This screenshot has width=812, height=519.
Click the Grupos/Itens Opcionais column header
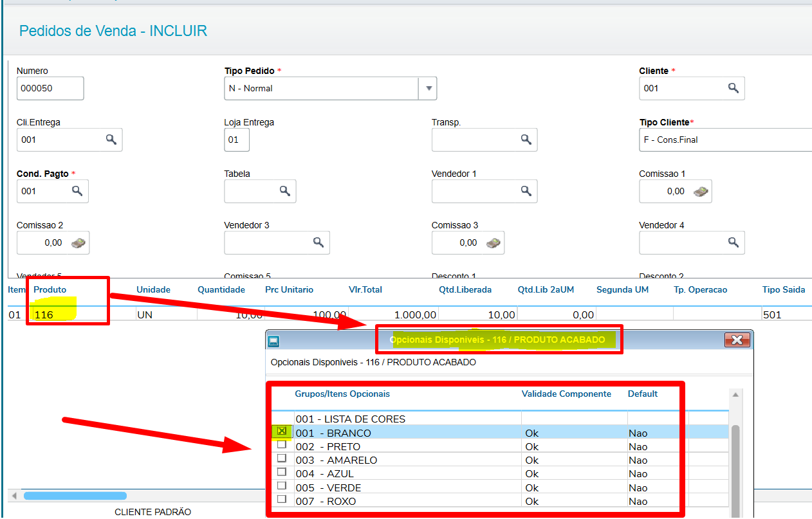(x=342, y=394)
